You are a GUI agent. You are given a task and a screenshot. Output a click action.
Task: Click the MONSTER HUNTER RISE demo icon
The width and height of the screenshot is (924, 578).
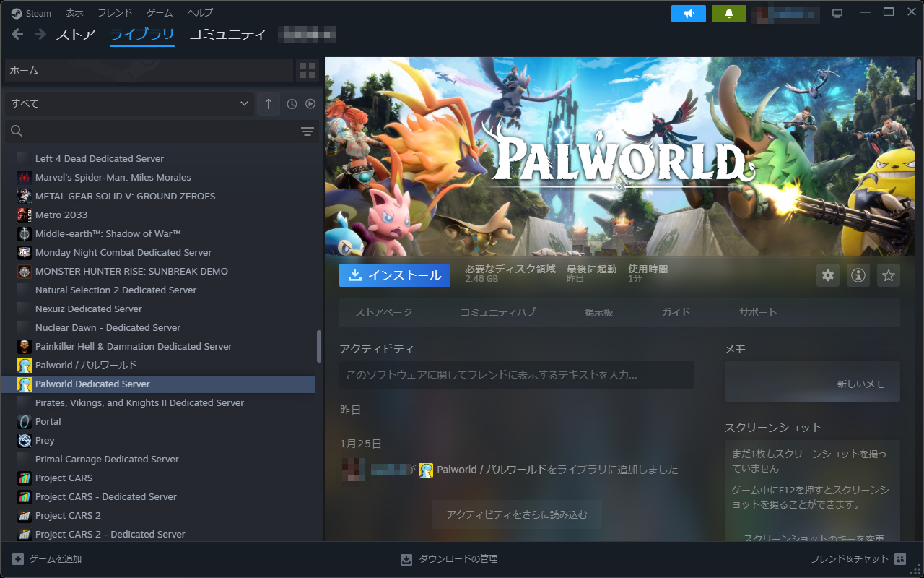(x=25, y=271)
